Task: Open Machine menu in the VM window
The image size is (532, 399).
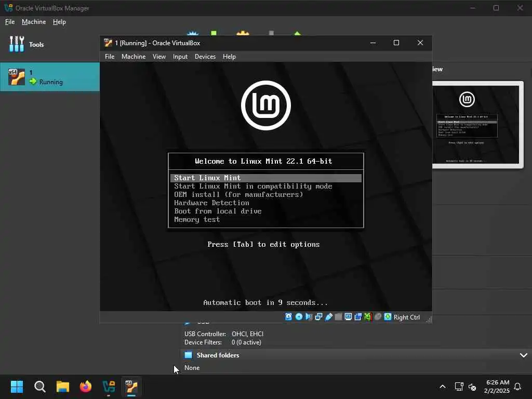Action: [x=134, y=57]
